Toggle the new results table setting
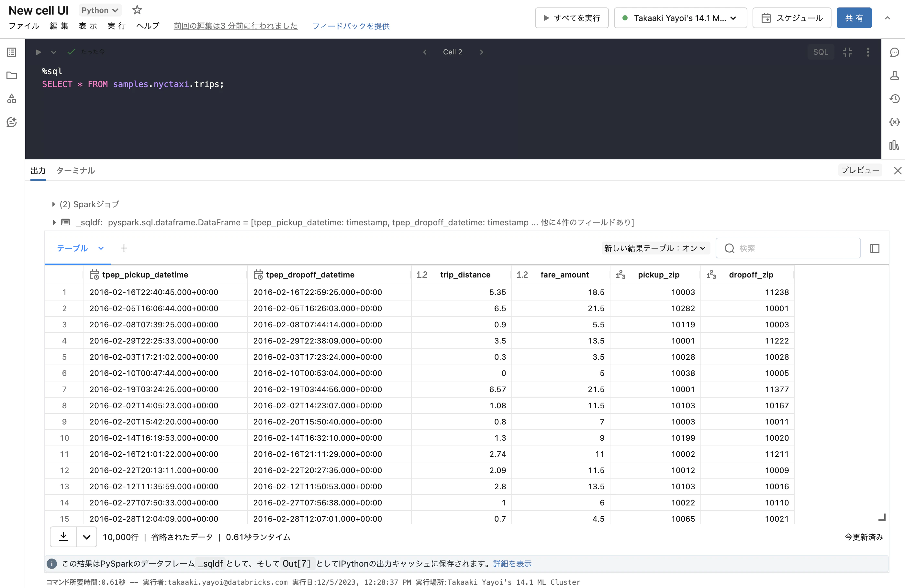This screenshot has height=588, width=905. pos(655,248)
